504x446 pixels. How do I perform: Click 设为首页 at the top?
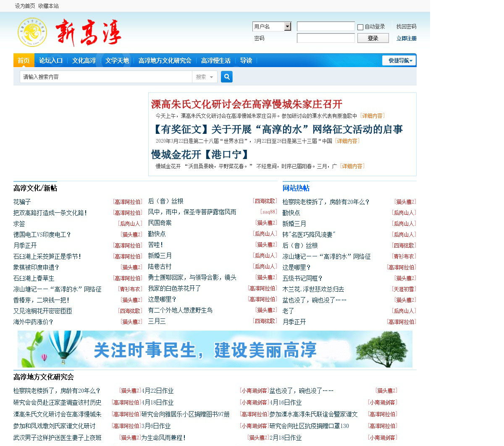point(25,6)
